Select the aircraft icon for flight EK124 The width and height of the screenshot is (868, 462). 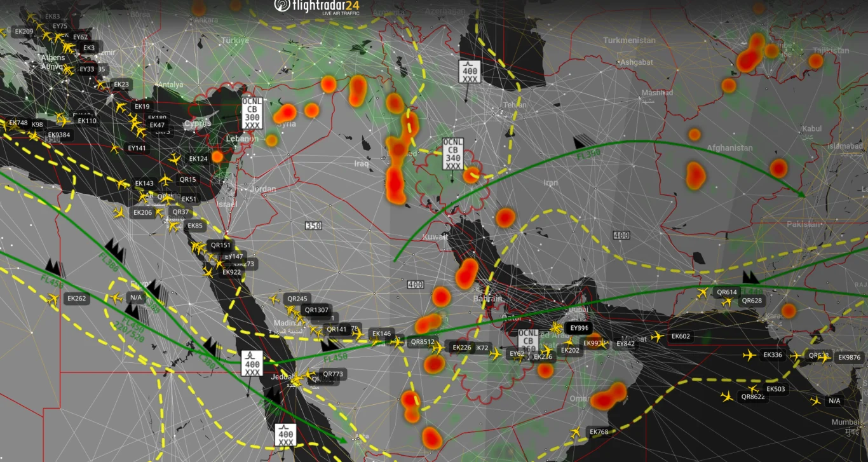(175, 158)
